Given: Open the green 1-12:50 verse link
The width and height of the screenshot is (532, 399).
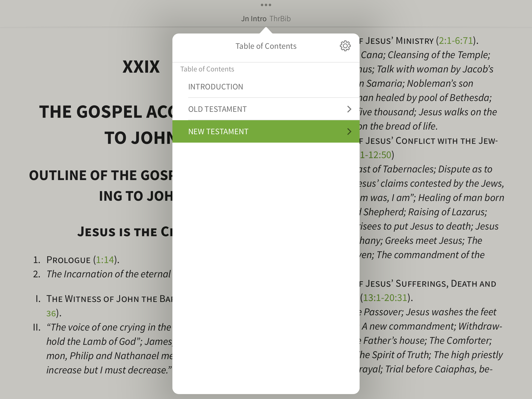Looking at the screenshot, I should coord(375,155).
